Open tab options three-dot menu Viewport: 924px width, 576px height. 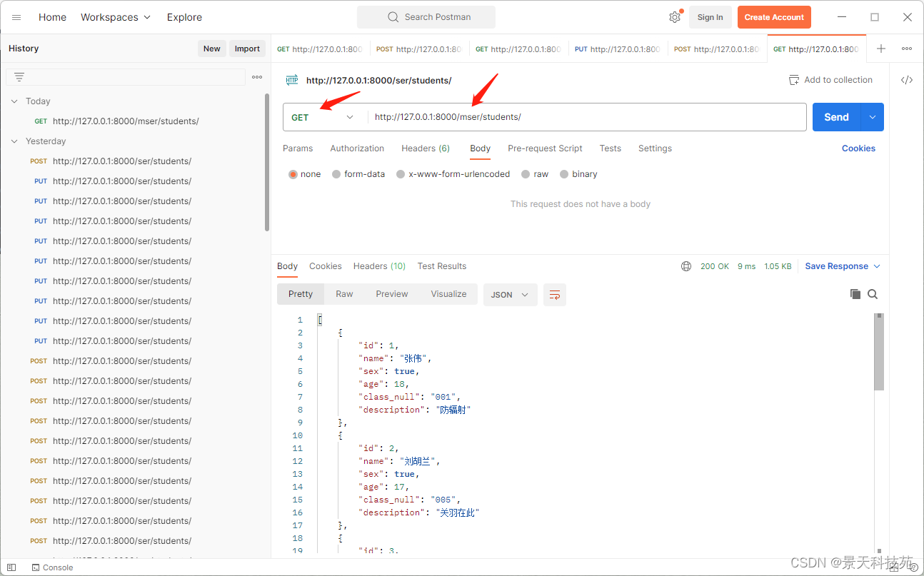tap(907, 49)
